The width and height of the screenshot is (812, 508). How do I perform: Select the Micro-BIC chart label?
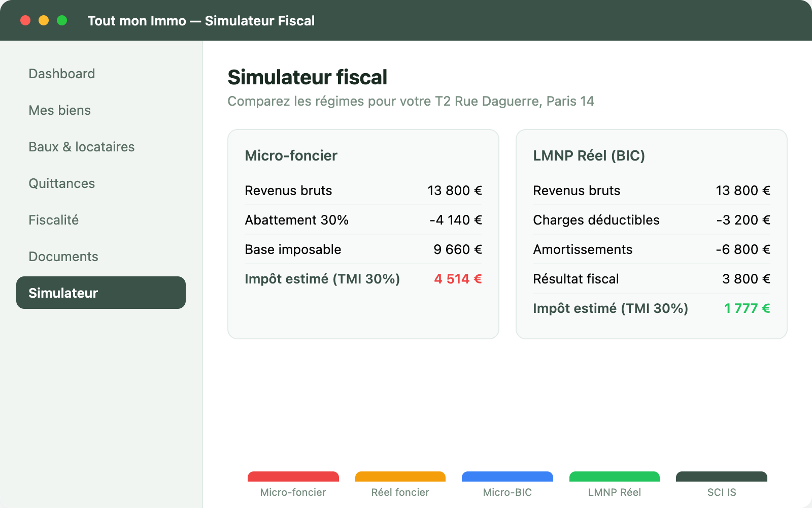pos(507,492)
